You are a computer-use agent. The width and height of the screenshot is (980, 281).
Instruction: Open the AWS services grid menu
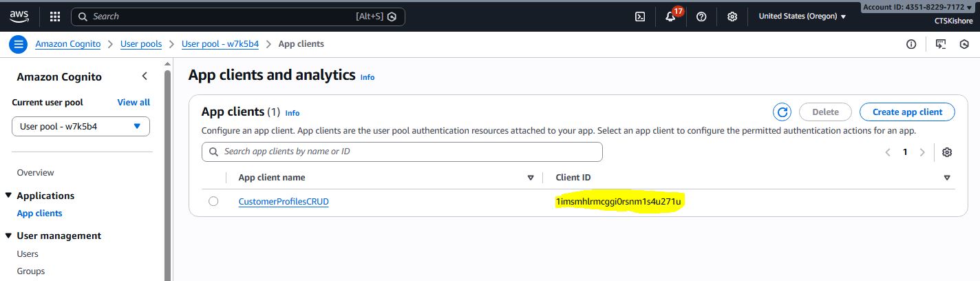coord(55,17)
